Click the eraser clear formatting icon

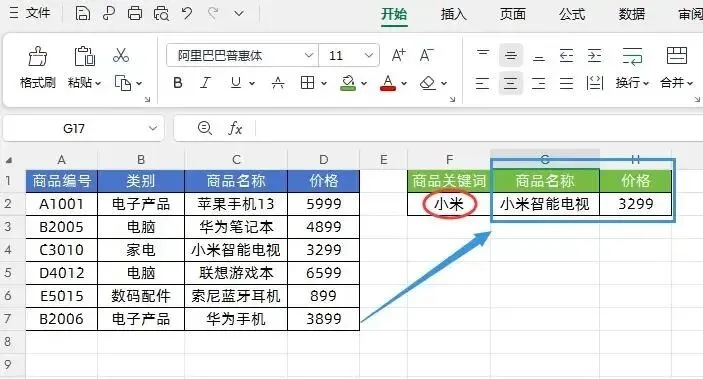click(428, 83)
